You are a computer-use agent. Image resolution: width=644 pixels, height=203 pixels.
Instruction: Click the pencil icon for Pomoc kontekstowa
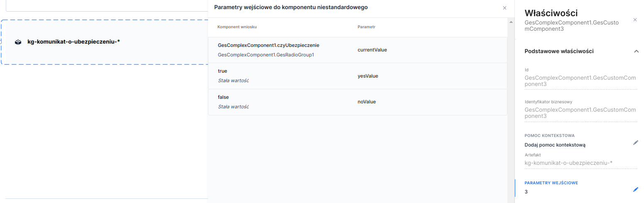coord(635,142)
